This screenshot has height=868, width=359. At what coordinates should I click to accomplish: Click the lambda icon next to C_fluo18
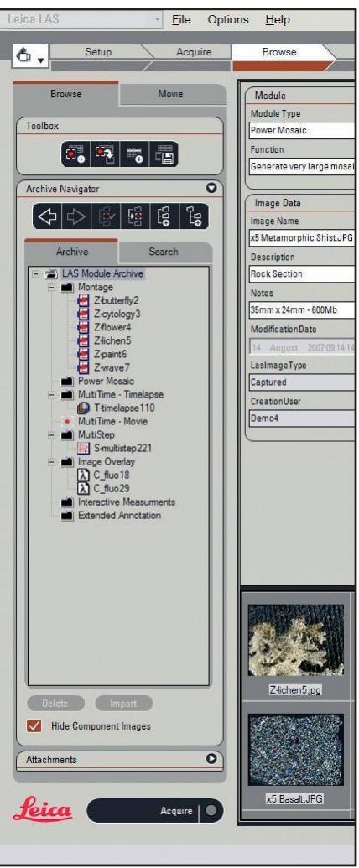point(82,475)
